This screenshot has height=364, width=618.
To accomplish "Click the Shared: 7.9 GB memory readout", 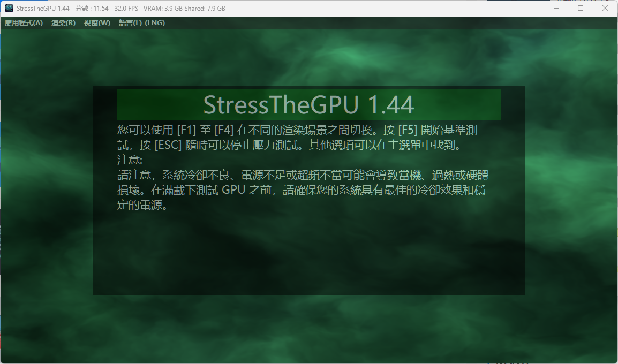I will coord(204,8).
